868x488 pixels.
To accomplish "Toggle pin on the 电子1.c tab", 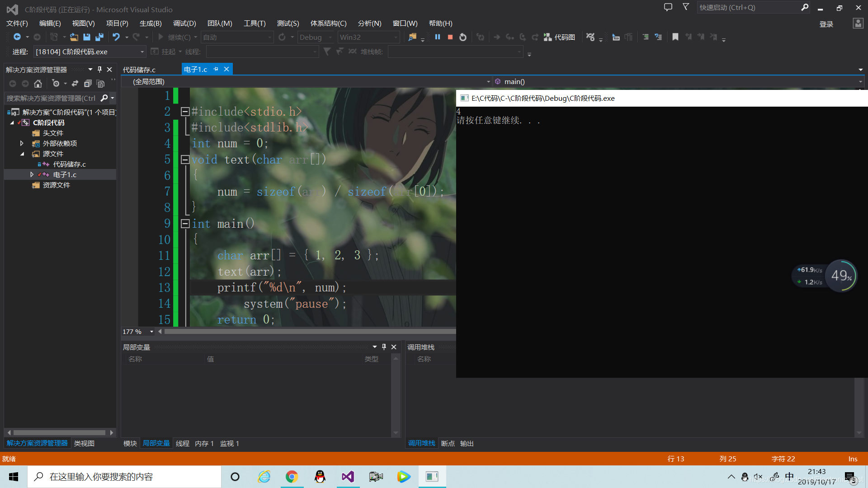I will coord(216,69).
